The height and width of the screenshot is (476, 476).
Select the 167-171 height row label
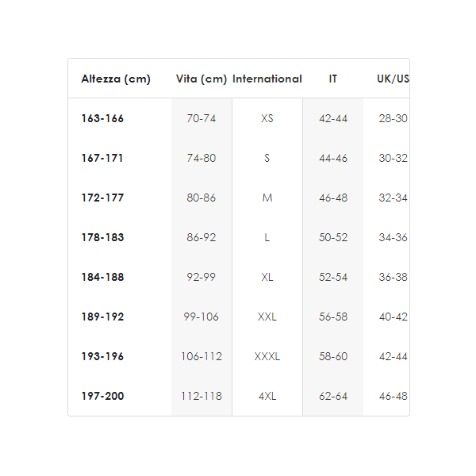coord(102,159)
